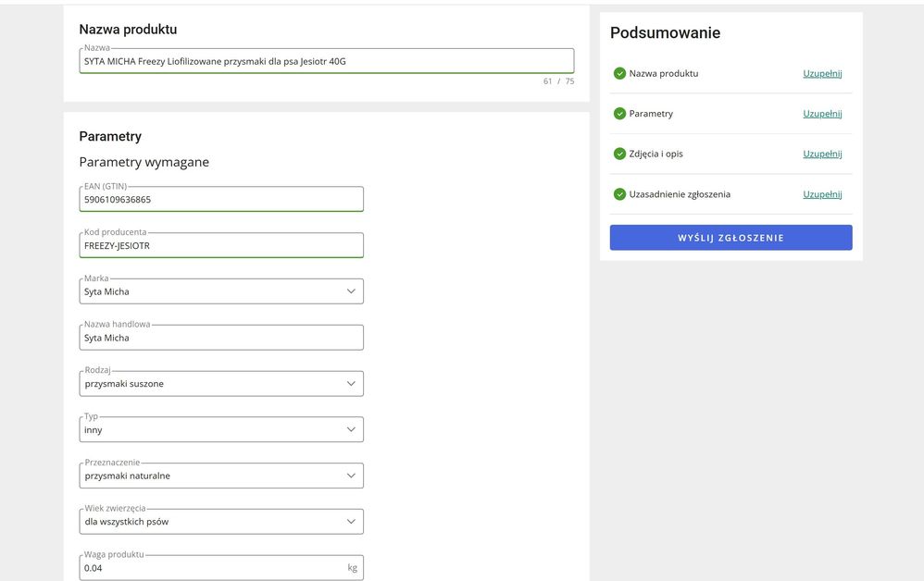924x581 pixels.
Task: Focus the product Nazwa text field
Action: tap(326, 61)
